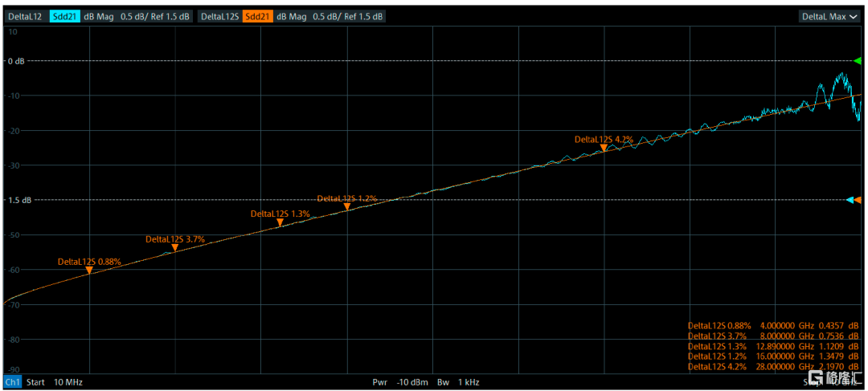
Task: Click the DeltaL12S 4.2% marker triangle
Action: pos(604,148)
